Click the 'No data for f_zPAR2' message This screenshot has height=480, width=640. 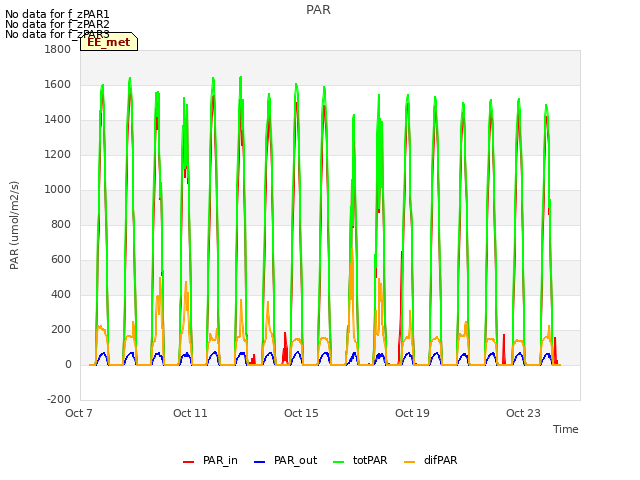[57, 24]
